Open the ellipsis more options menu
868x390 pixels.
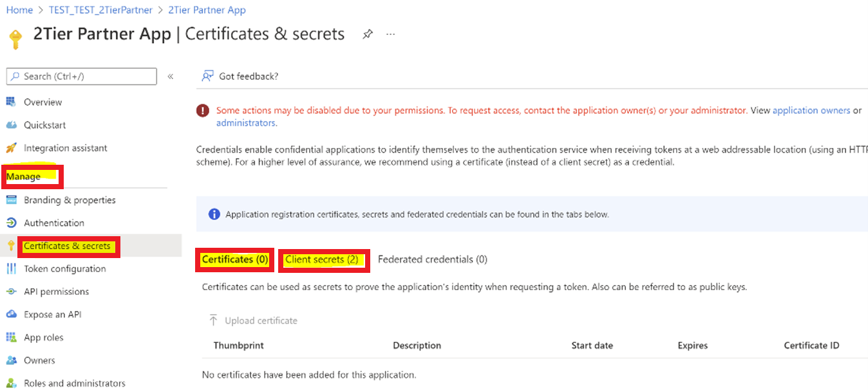click(391, 34)
